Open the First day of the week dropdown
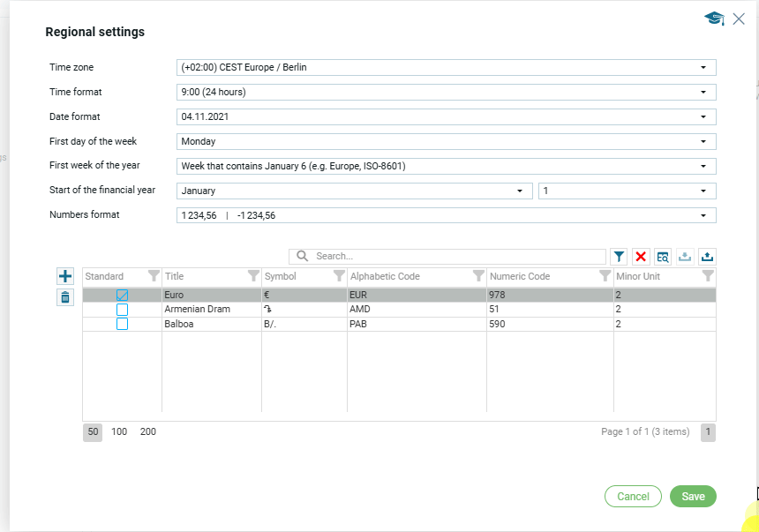The height and width of the screenshot is (532, 759). point(446,141)
